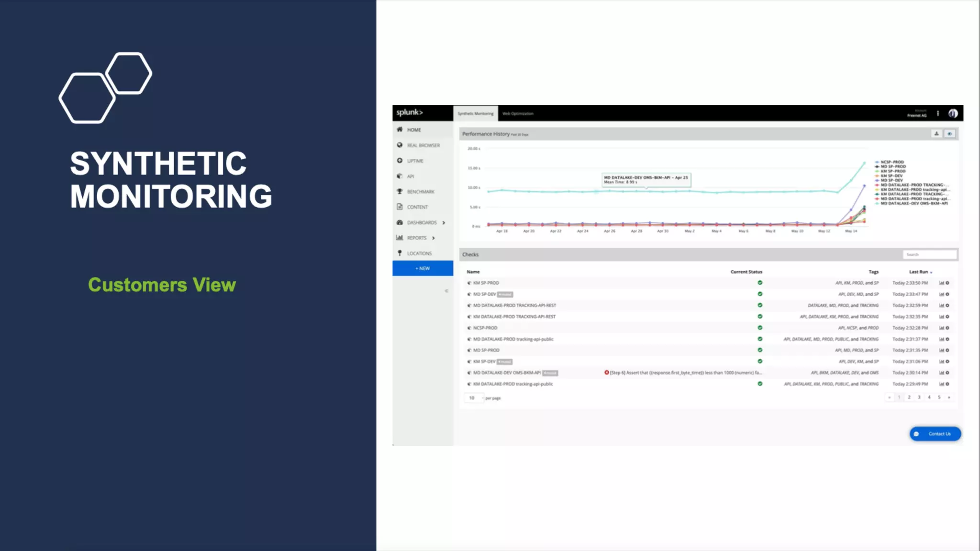Click the Checks search field

[929, 254]
